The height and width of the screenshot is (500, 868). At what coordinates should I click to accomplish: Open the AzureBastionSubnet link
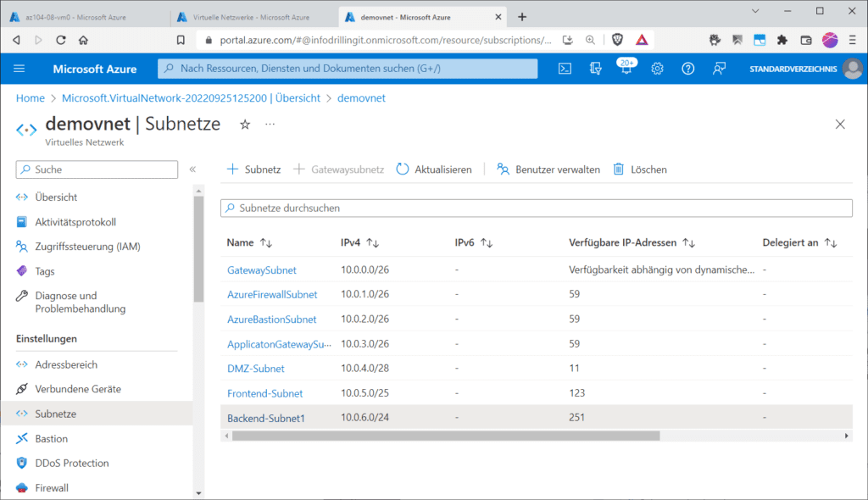272,319
